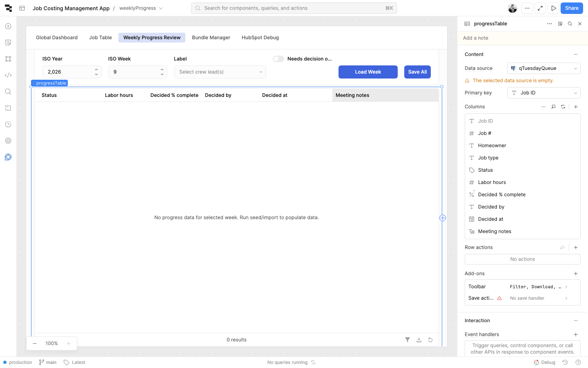Open the Primary key Job ID dropdown
The width and height of the screenshot is (588, 368).
click(543, 93)
